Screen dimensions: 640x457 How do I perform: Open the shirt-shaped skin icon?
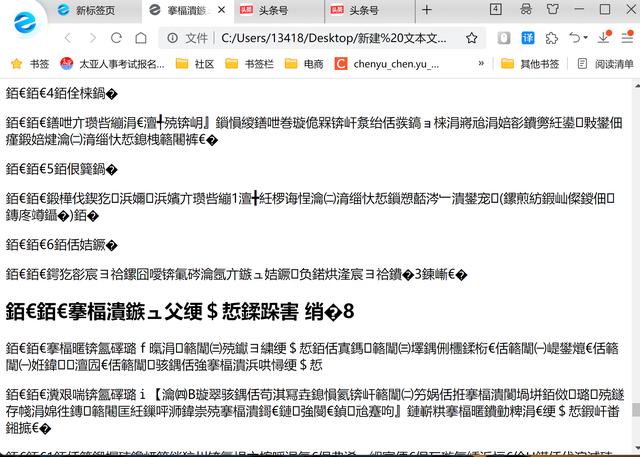553,9
